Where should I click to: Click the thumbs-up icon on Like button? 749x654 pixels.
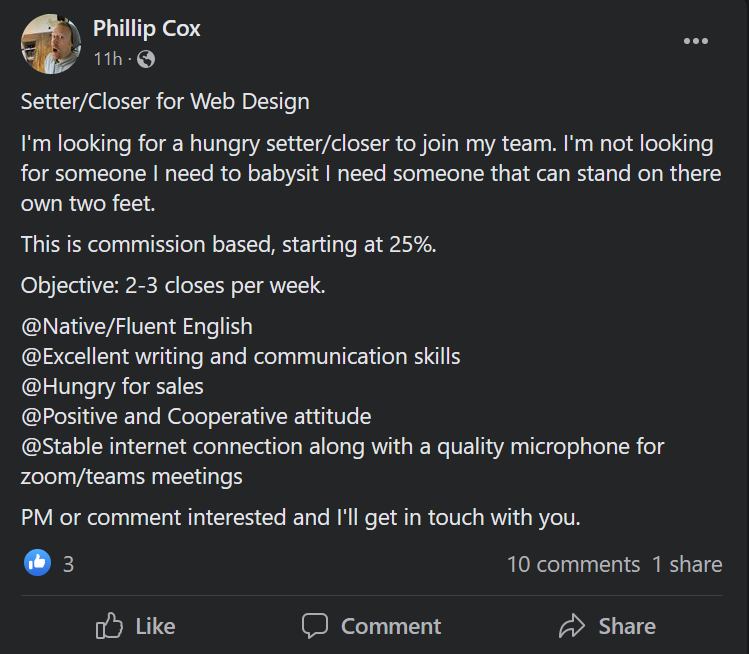[x=109, y=626]
